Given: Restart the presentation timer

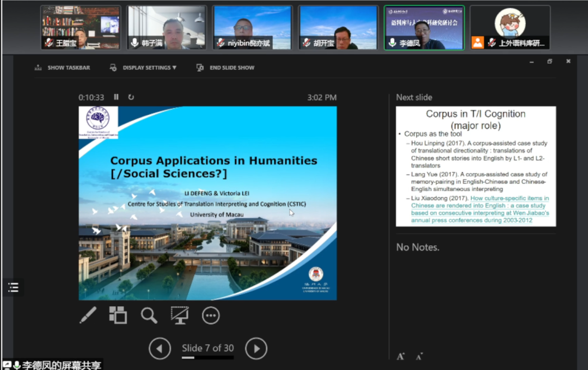Looking at the screenshot, I should click(x=131, y=97).
